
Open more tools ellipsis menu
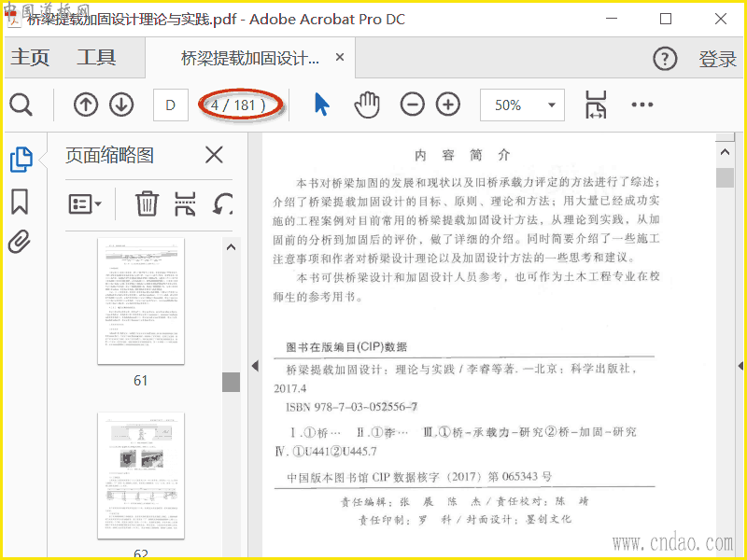pyautogui.click(x=642, y=105)
